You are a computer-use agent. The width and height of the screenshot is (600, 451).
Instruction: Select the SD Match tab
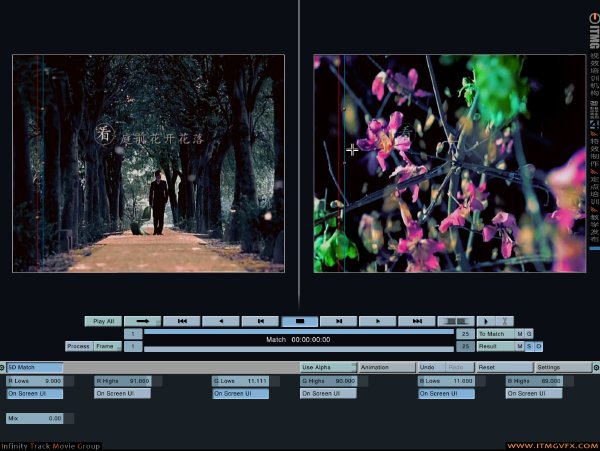(x=34, y=367)
